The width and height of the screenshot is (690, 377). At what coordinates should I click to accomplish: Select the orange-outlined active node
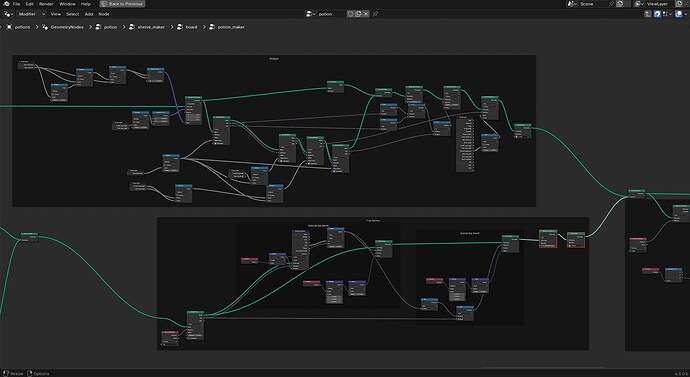pos(576,240)
